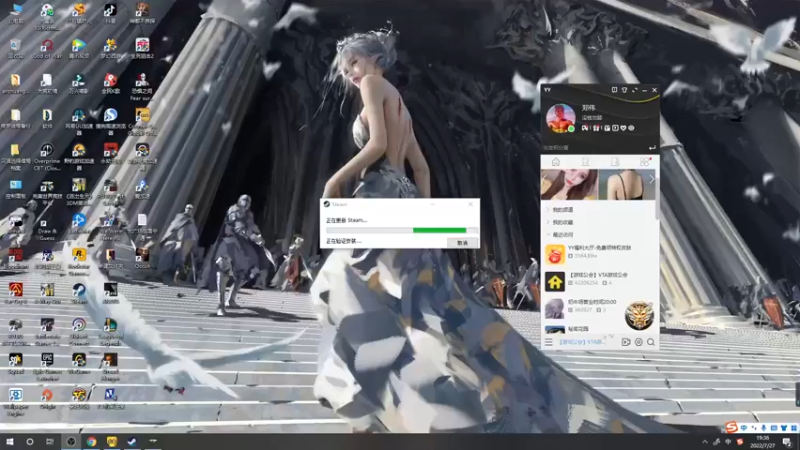The width and height of the screenshot is (800, 450).
Task: Click the taskbar clock showing 19:36
Action: [763, 442]
